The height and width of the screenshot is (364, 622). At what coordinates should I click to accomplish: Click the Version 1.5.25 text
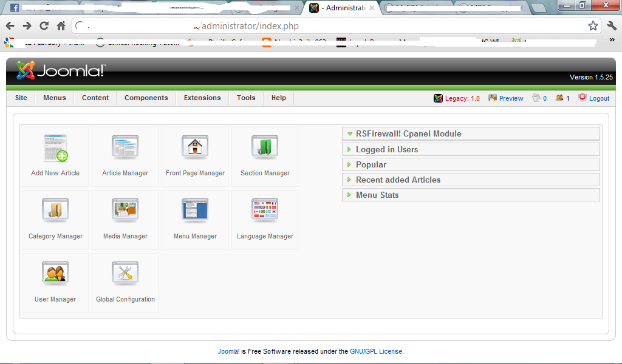click(x=591, y=77)
